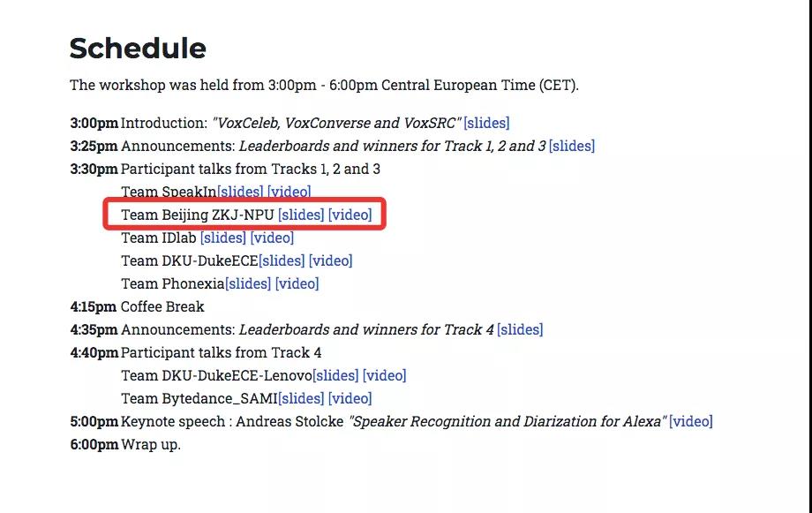Watch Team DKU-DukeECE-Lenovo video
The width and height of the screenshot is (812, 513).
pyautogui.click(x=385, y=375)
